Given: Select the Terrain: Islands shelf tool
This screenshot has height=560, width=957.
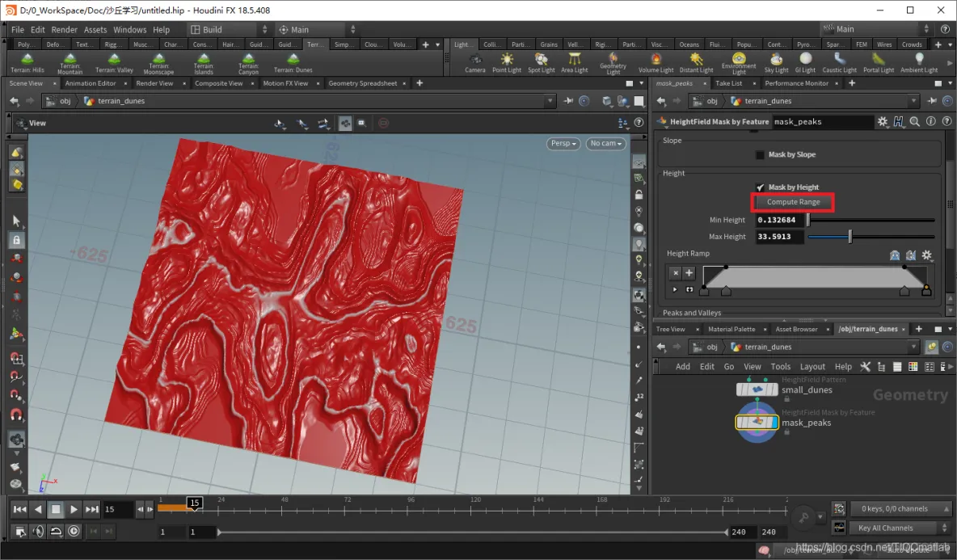Looking at the screenshot, I should click(204, 64).
